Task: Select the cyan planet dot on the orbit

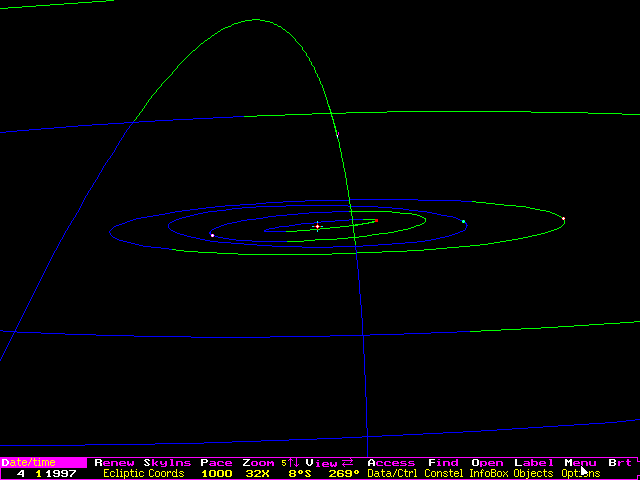Action: click(x=463, y=221)
